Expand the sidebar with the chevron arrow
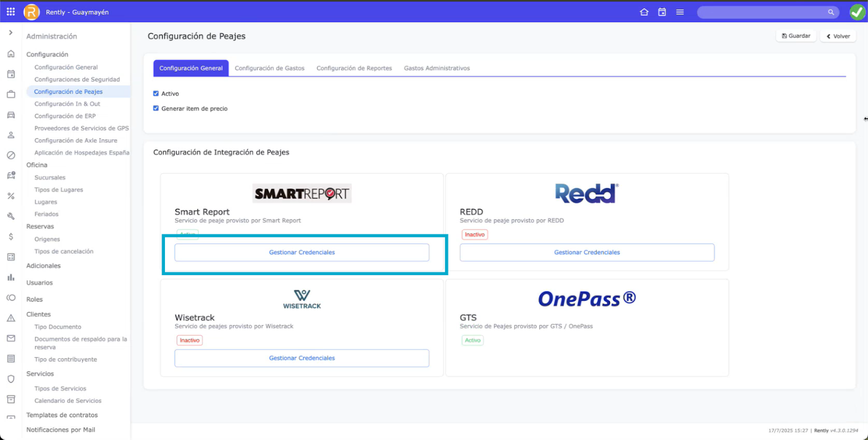868x440 pixels. click(x=11, y=33)
